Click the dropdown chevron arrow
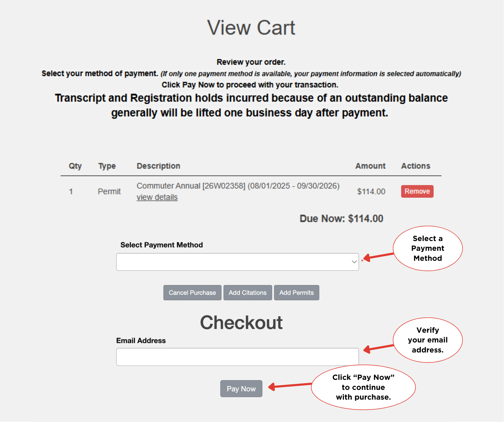 [x=353, y=262]
